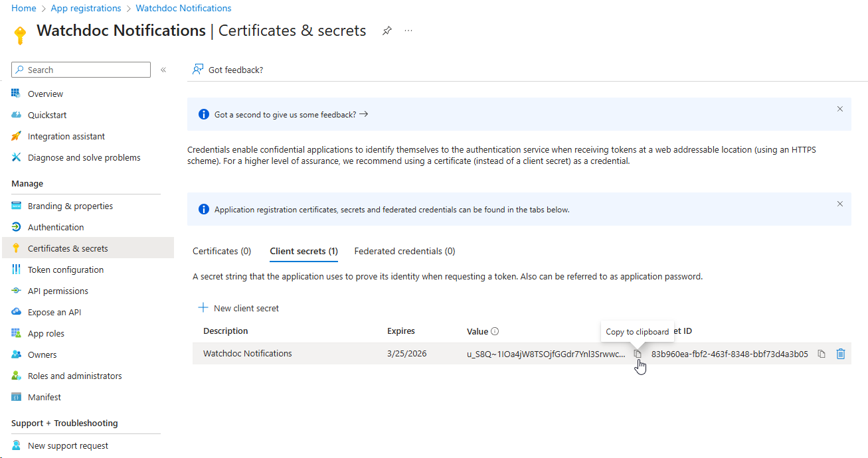Image resolution: width=868 pixels, height=458 pixels.
Task: Click the key icon beside Watchdoc Notifications title
Action: pyautogui.click(x=20, y=35)
